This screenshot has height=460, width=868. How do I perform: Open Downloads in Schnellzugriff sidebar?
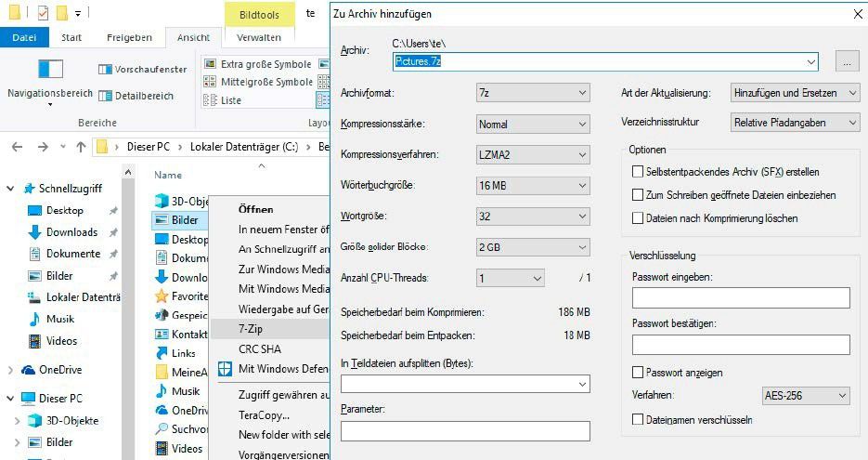[x=71, y=232]
